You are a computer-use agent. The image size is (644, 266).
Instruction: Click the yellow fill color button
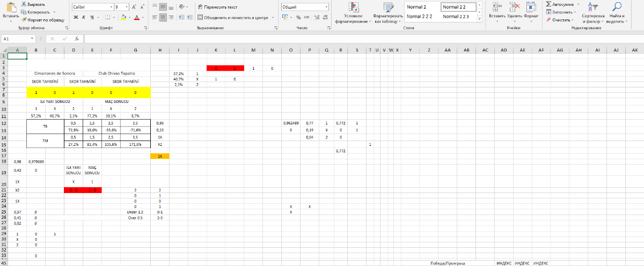[123, 17]
